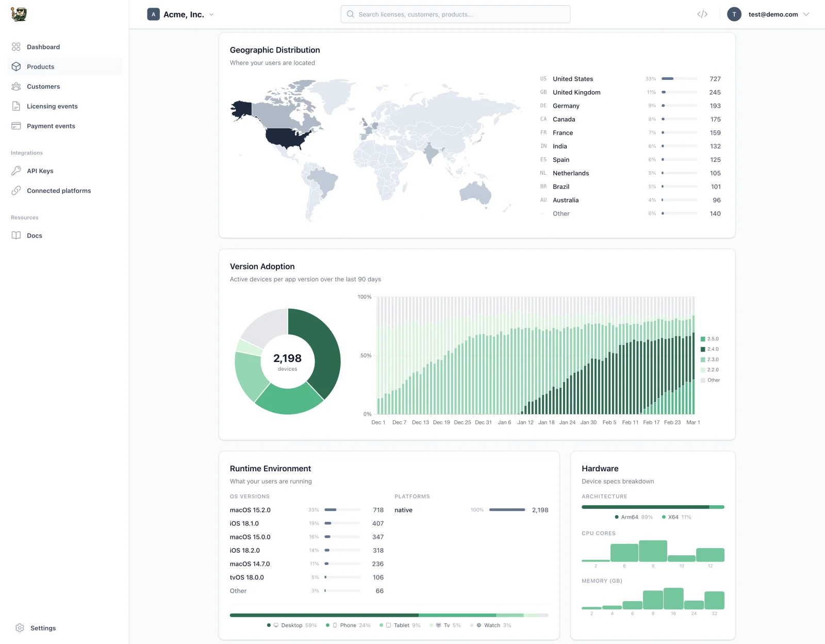Toggle the Arm64 architecture legend item
Screen dimensions: 825x644
tap(630, 517)
